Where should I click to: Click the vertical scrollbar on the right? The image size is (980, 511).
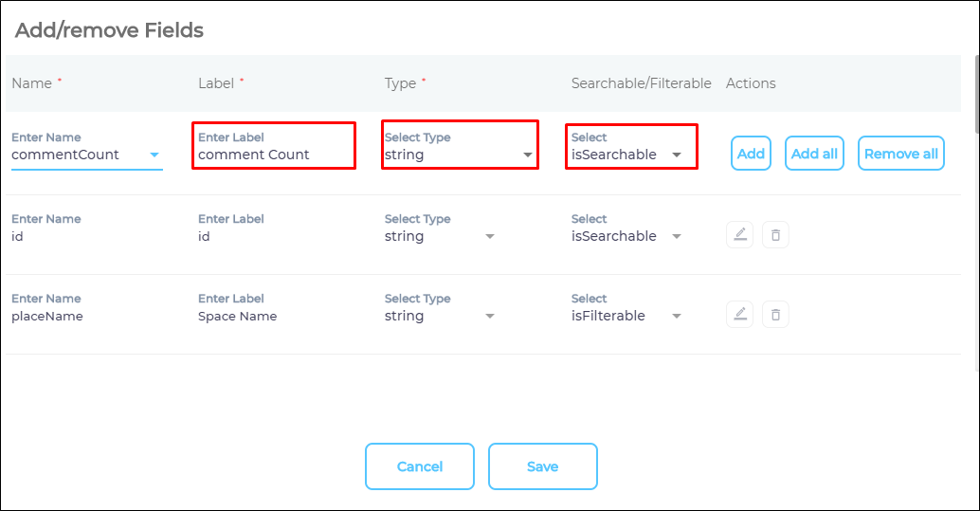pos(975,95)
